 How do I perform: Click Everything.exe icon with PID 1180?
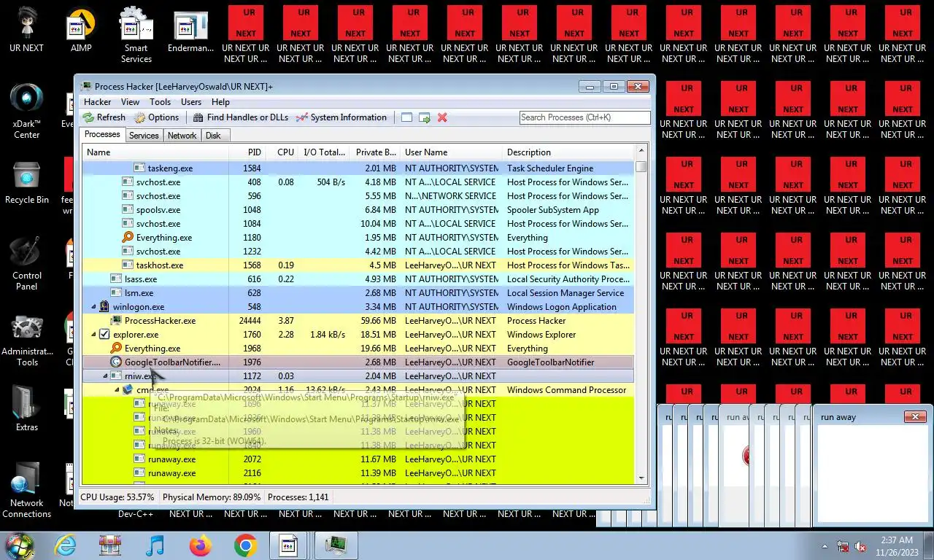(128, 238)
